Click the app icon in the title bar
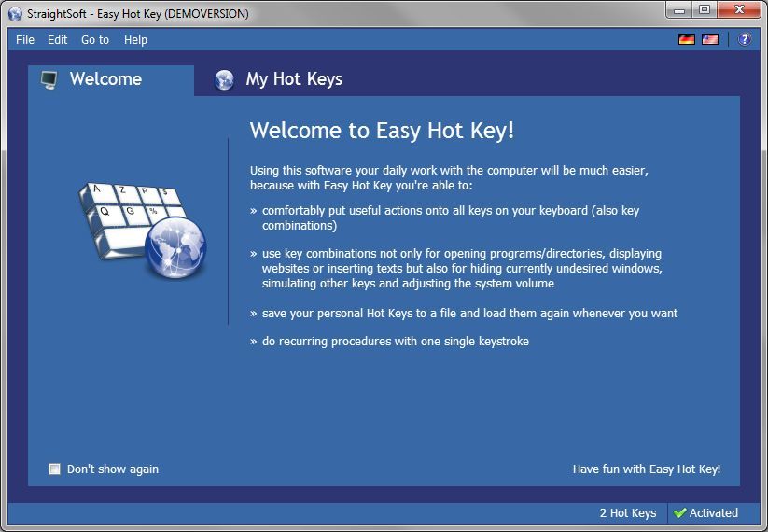Viewport: 768px width, 532px height. pos(15,14)
